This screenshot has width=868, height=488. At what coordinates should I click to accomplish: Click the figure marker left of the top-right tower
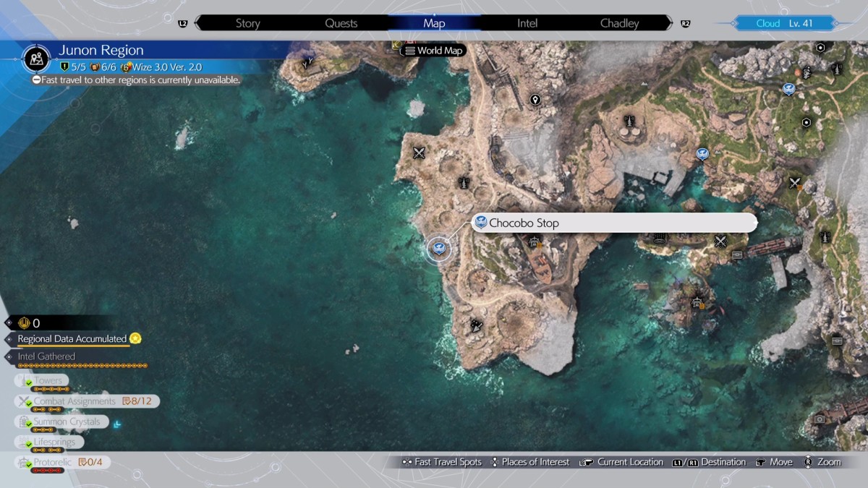(x=806, y=72)
